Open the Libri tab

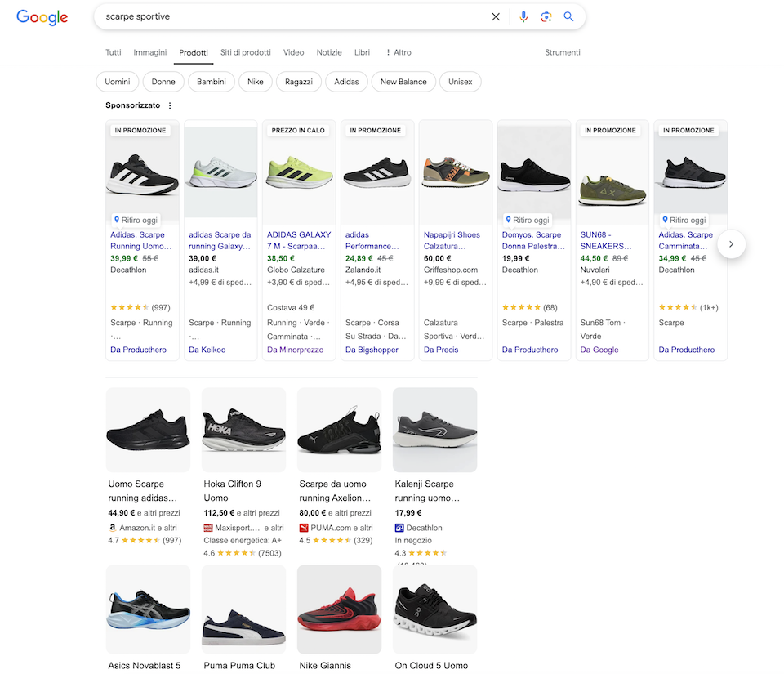(x=362, y=52)
